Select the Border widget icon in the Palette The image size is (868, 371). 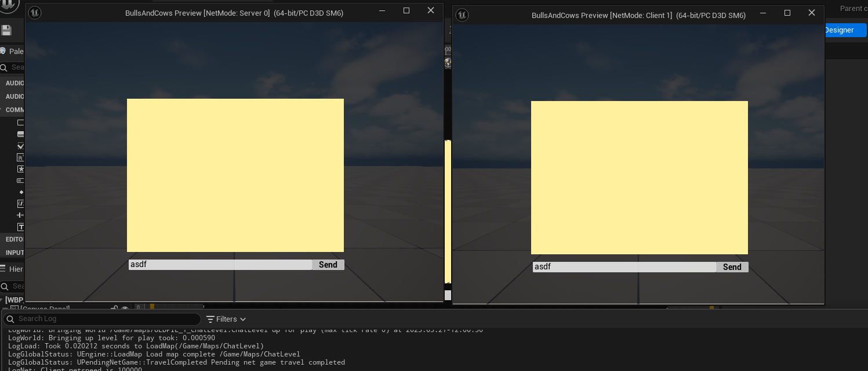click(x=21, y=123)
